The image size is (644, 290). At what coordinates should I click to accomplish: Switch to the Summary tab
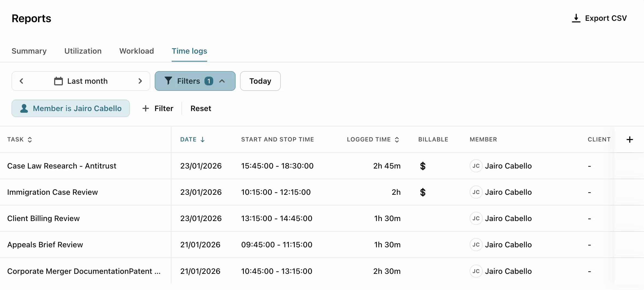(29, 51)
